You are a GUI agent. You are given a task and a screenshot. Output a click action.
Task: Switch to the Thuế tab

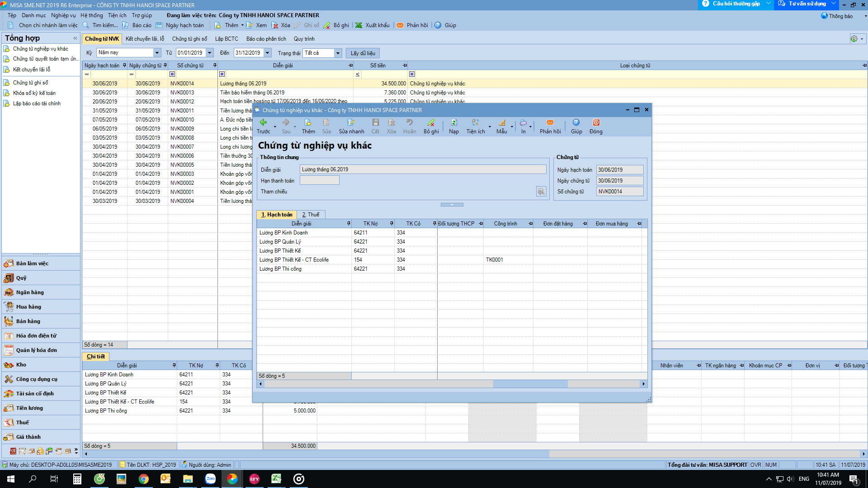click(311, 215)
